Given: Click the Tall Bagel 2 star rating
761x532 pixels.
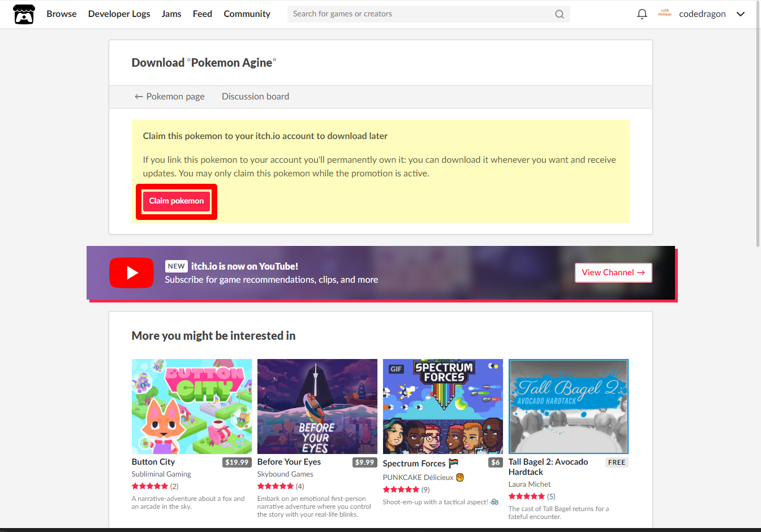Looking at the screenshot, I should [x=527, y=496].
